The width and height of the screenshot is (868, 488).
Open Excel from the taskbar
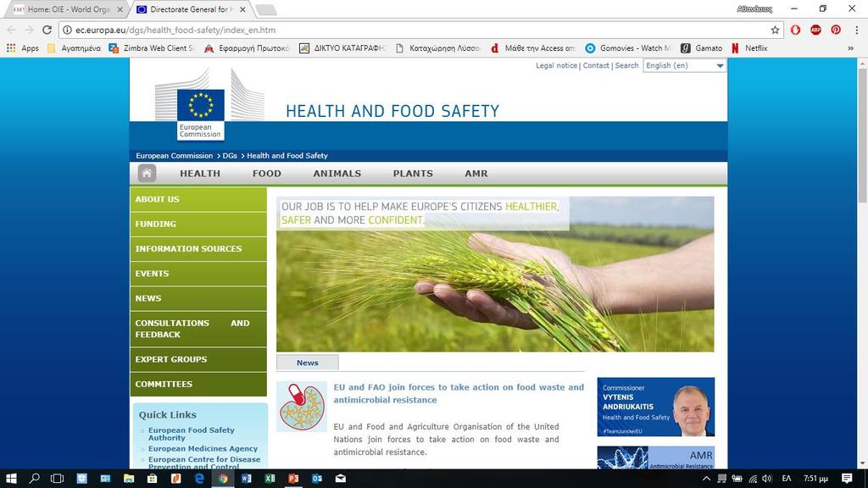coord(270,478)
